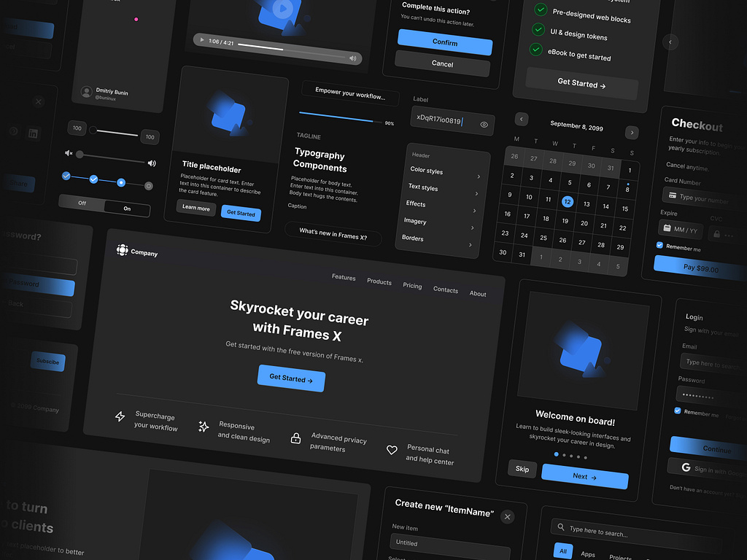Select Pricing in the navigation menu
Viewport: 747px width, 560px height.
(412, 287)
